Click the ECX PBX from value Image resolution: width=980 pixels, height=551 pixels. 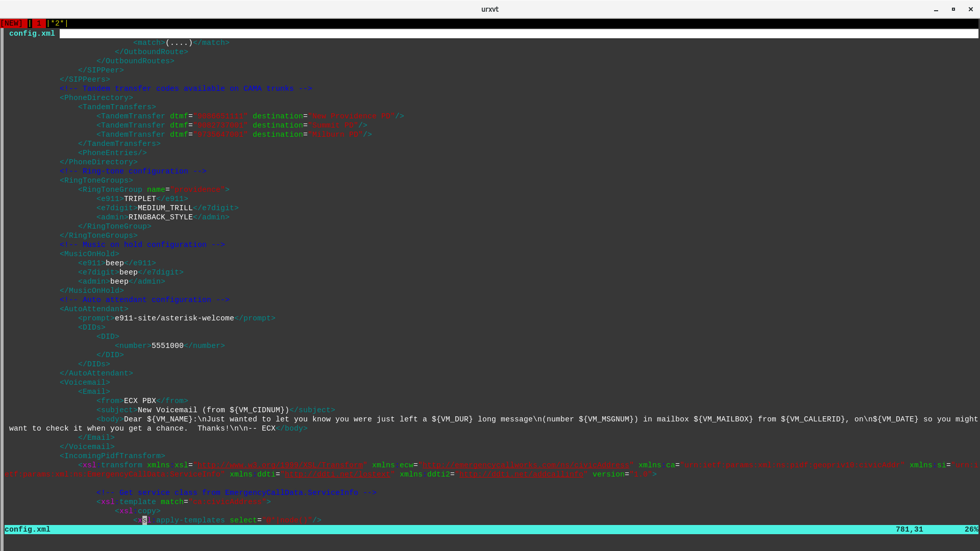pos(140,401)
